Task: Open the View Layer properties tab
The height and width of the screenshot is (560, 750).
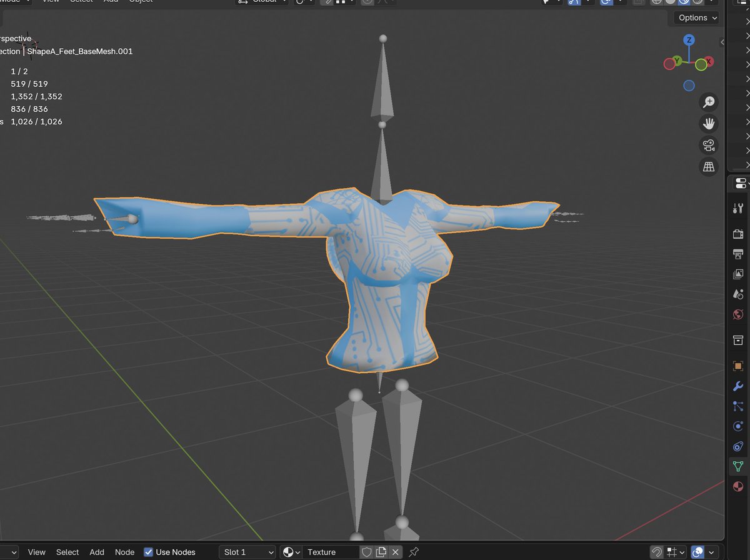Action: tap(738, 274)
